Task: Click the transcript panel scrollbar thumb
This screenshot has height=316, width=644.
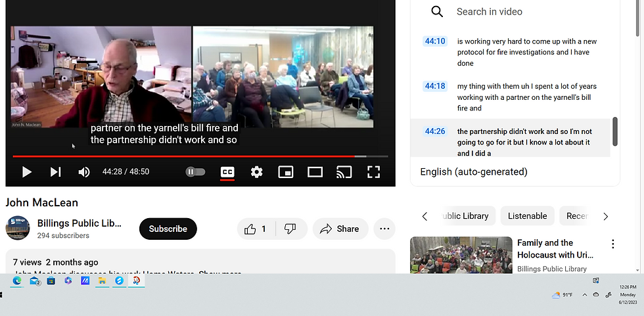Action: coord(615,131)
